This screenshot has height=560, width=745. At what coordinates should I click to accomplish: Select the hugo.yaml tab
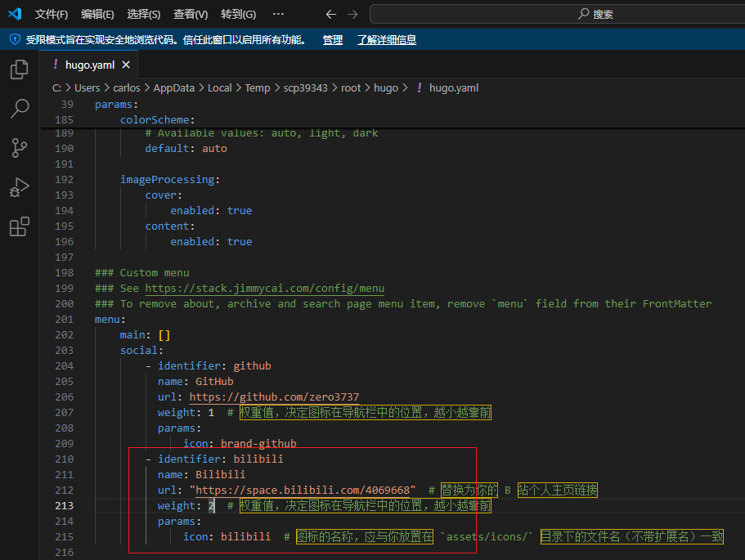point(89,65)
